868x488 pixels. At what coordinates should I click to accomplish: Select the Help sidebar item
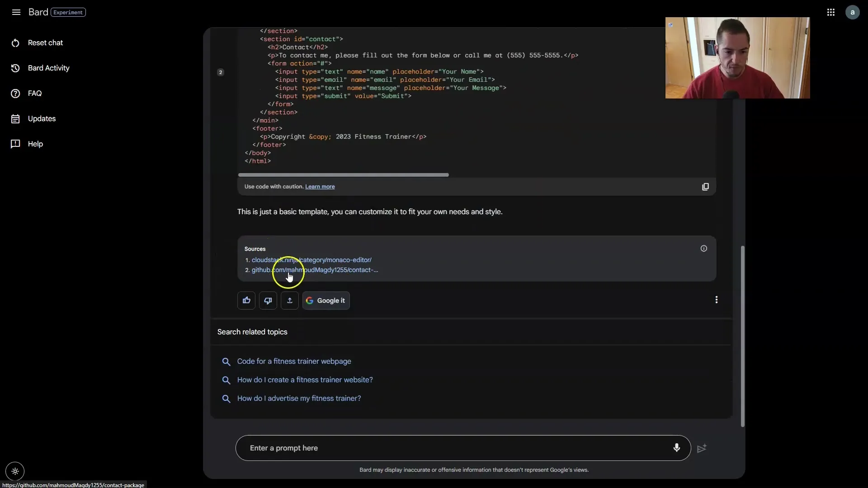click(34, 144)
